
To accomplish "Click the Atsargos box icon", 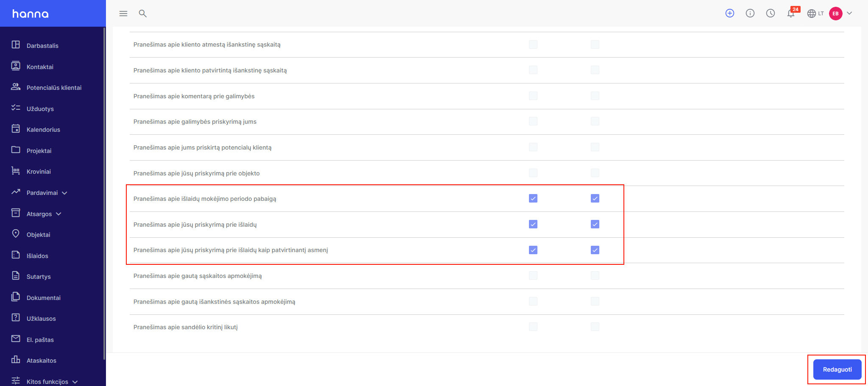I will 16,213.
